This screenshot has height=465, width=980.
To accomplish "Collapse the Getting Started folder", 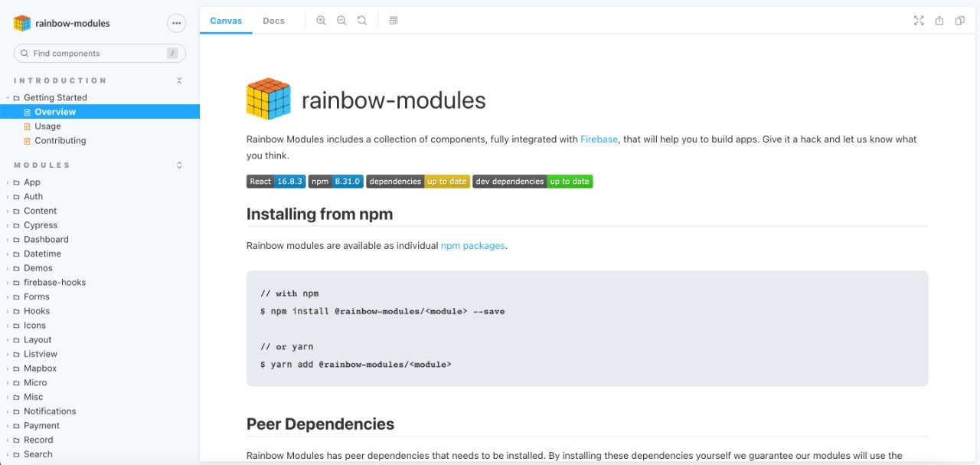I will (x=8, y=97).
